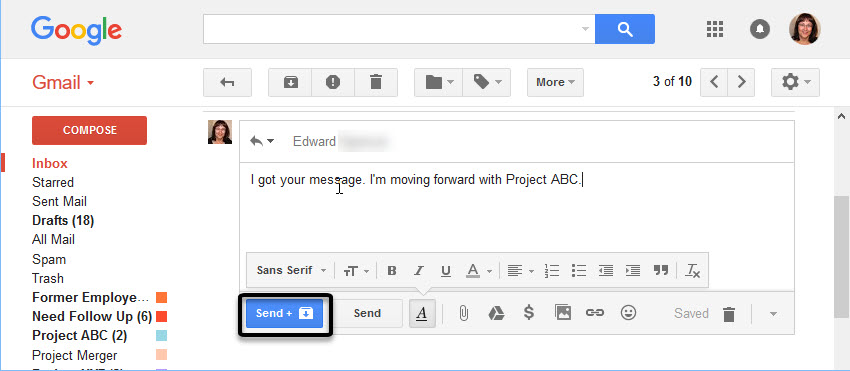This screenshot has width=850, height=371.
Task: Click the COMPOSE button
Action: pyautogui.click(x=89, y=130)
